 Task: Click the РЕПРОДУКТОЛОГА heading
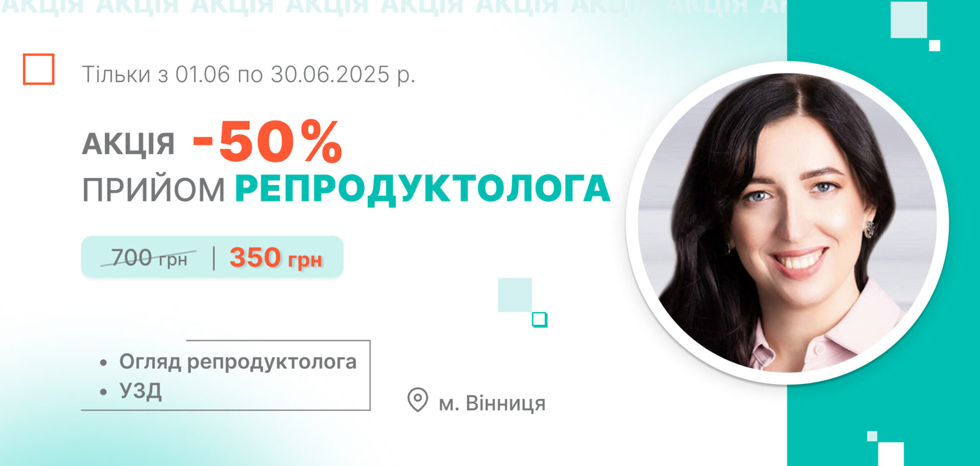coord(423,189)
